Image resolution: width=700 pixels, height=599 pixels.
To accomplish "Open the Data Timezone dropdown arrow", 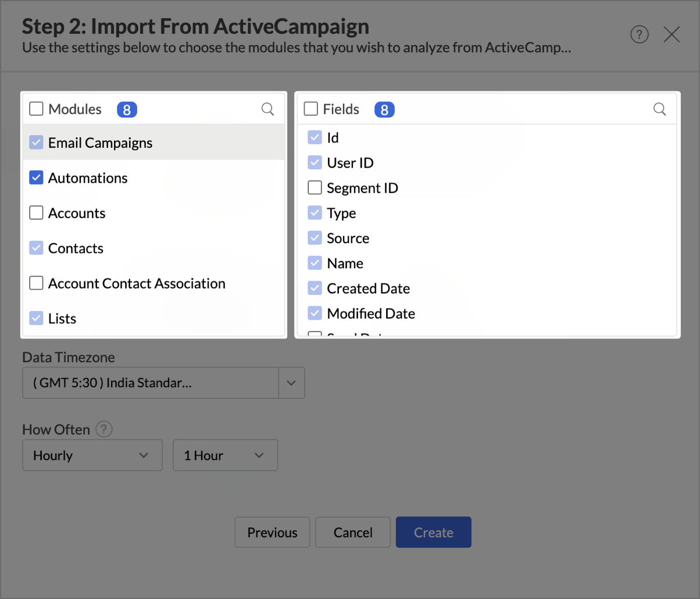I will coord(292,383).
